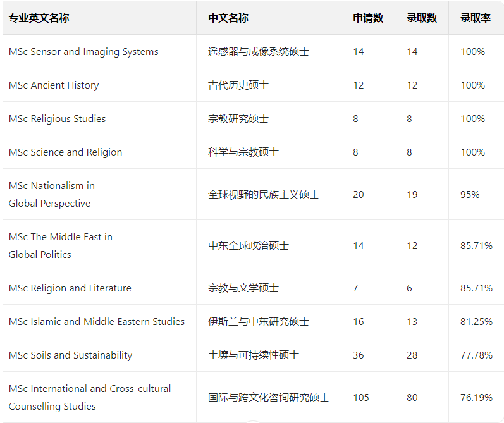Click 100% in the Religious Studies row
This screenshot has width=504, height=423.
coord(472,119)
